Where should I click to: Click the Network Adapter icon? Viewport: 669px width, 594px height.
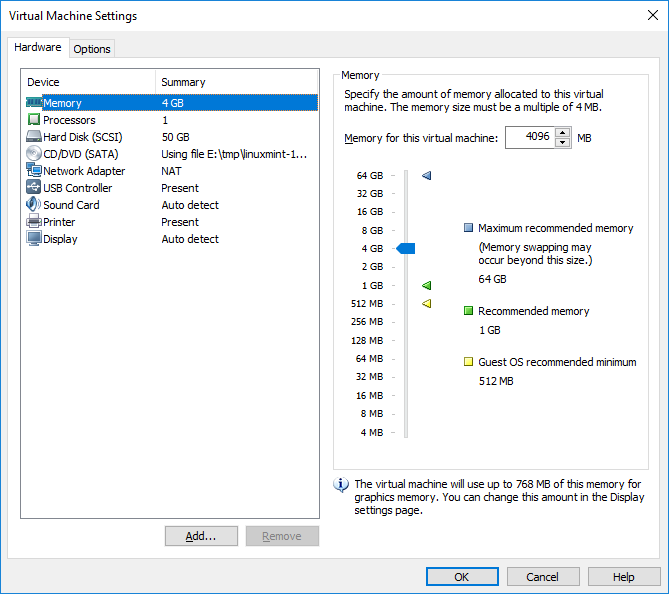click(34, 170)
